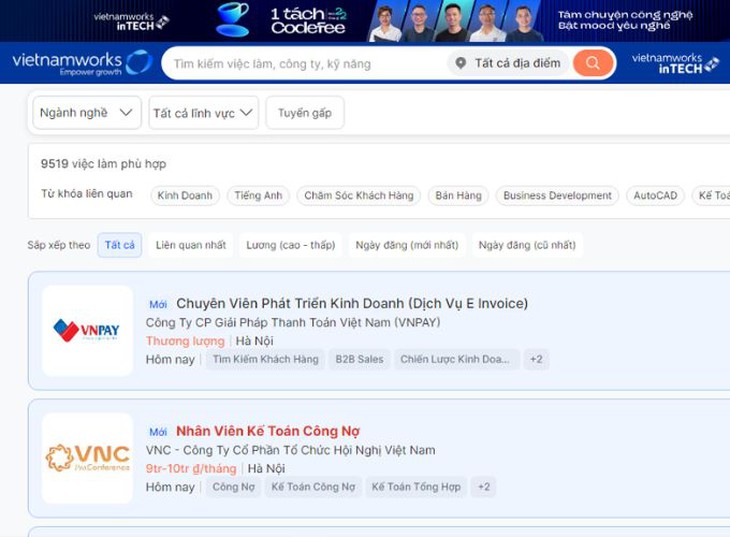730x537 pixels.
Task: Open Nhân Viên Kế Toán Công Nợ job
Action: pyautogui.click(x=268, y=431)
